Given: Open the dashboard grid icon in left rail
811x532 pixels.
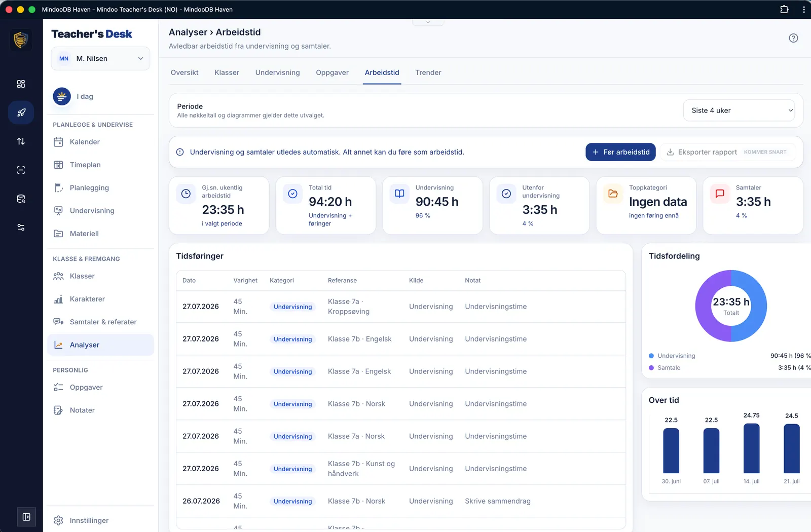Looking at the screenshot, I should pyautogui.click(x=21, y=84).
